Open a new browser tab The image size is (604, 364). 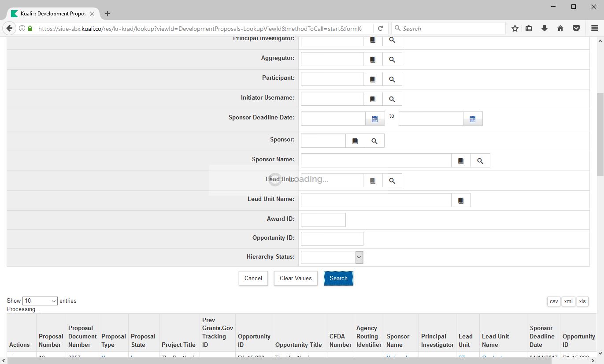[107, 14]
